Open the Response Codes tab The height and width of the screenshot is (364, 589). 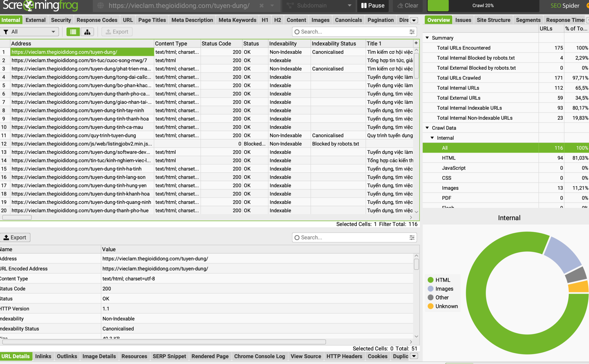click(x=97, y=20)
